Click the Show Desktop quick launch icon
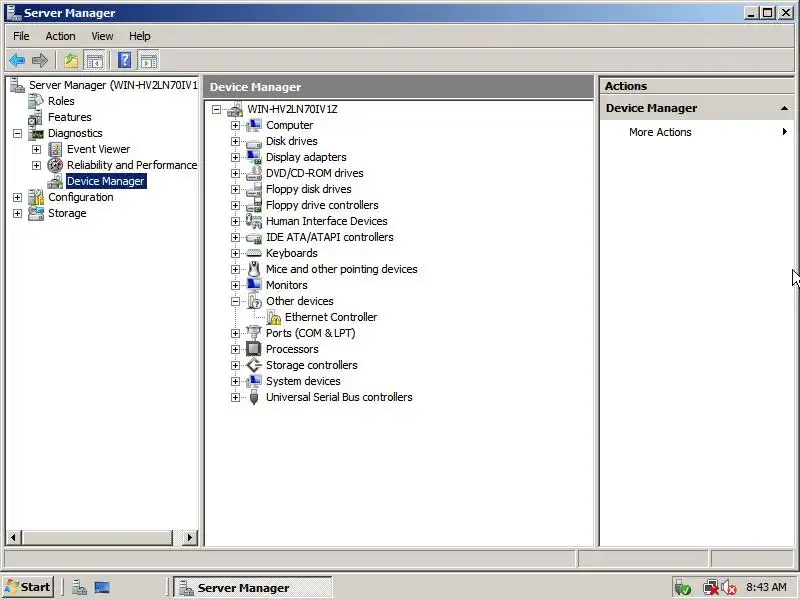 point(102,588)
